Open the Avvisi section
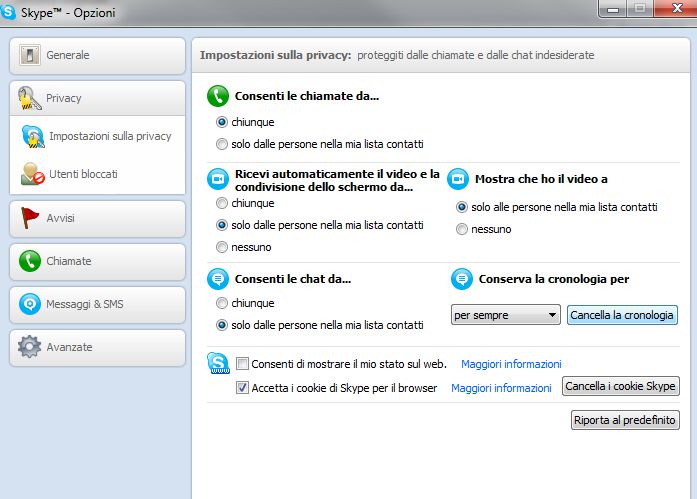 [97, 218]
